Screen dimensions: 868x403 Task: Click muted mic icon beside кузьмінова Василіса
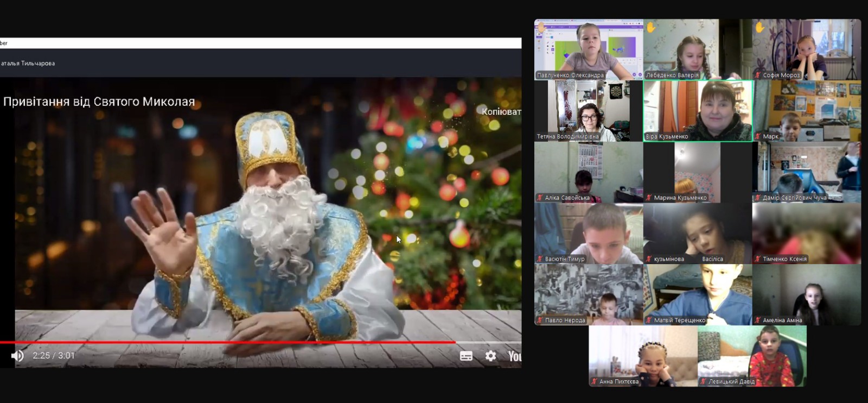pyautogui.click(x=649, y=259)
